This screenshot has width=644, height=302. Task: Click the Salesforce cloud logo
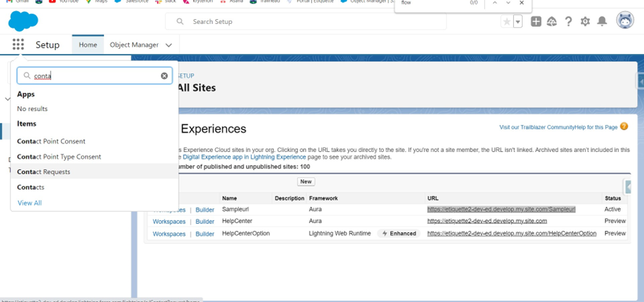pyautogui.click(x=23, y=21)
